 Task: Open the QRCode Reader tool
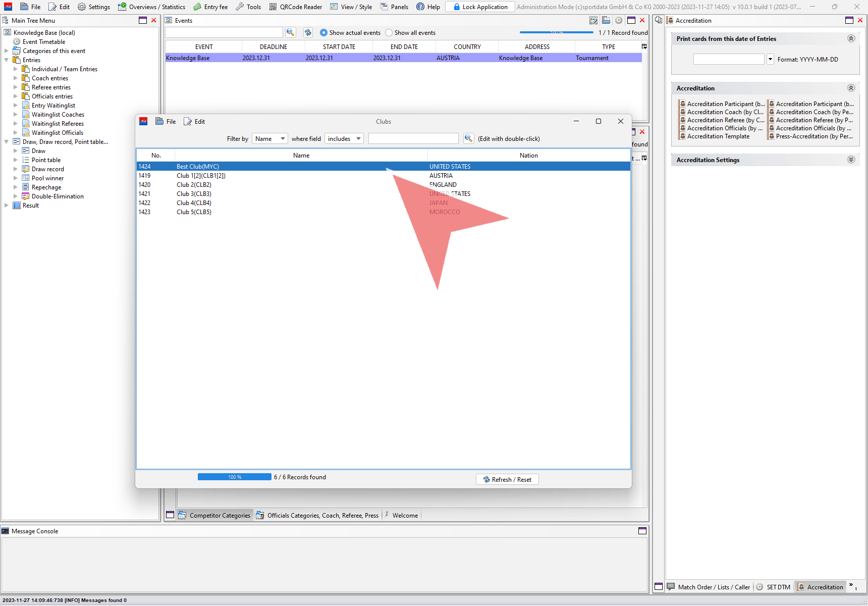[296, 7]
